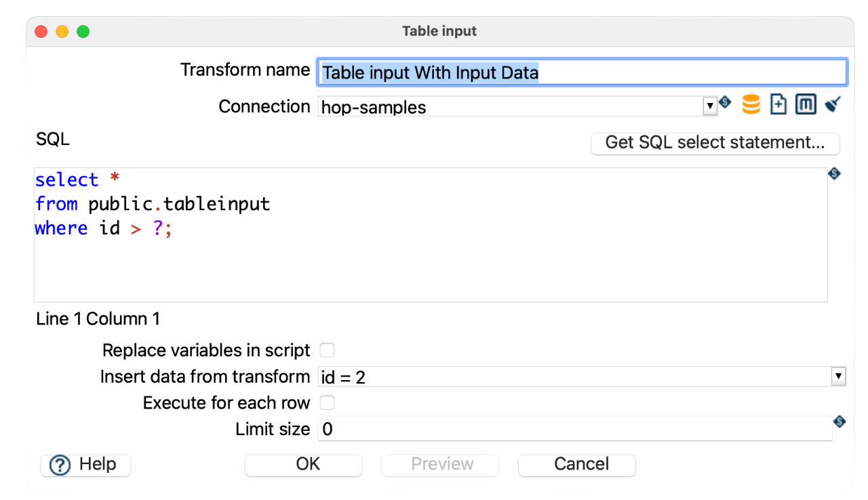Open the metadata explorer via the M icon

tap(805, 104)
